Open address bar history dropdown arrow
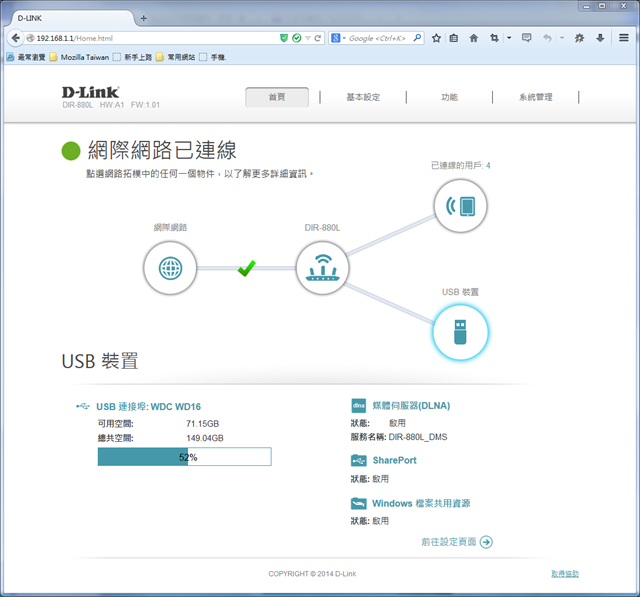 (308, 38)
